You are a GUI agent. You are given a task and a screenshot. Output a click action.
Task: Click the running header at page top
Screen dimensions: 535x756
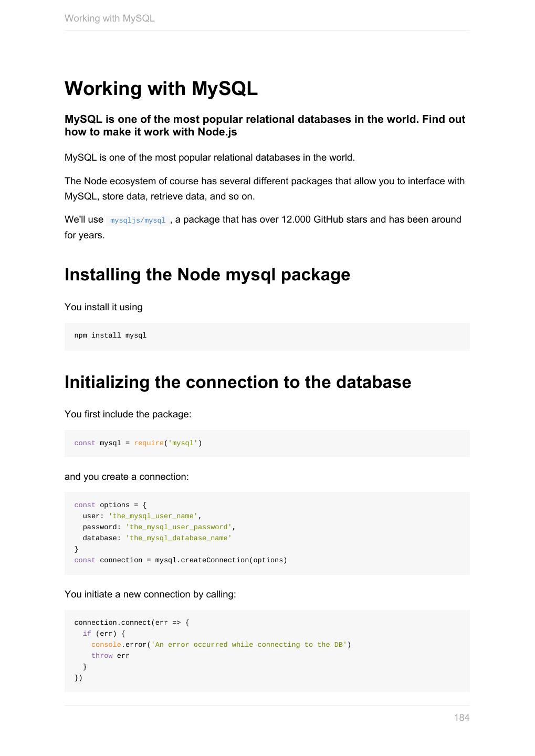(x=110, y=18)
